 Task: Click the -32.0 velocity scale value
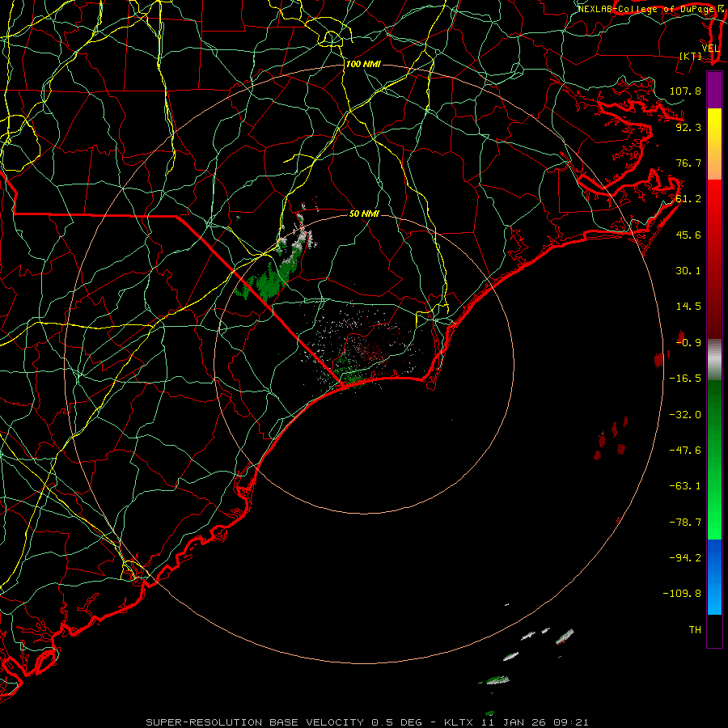(685, 415)
